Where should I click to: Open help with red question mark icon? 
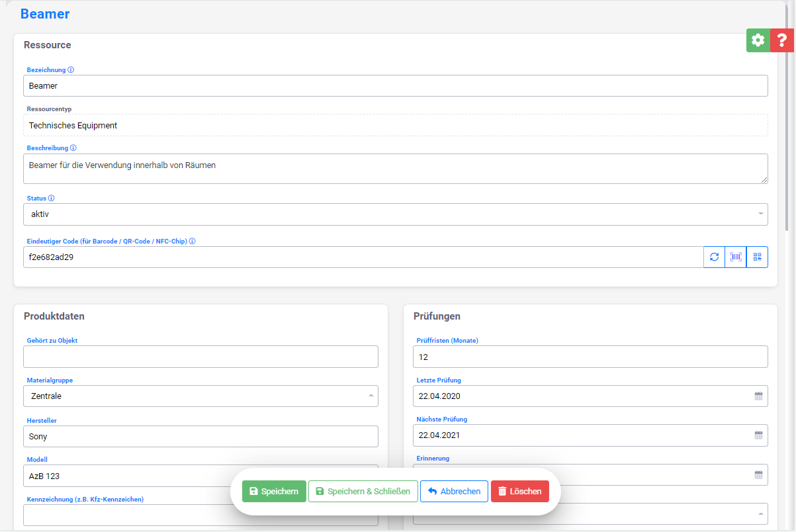point(781,40)
